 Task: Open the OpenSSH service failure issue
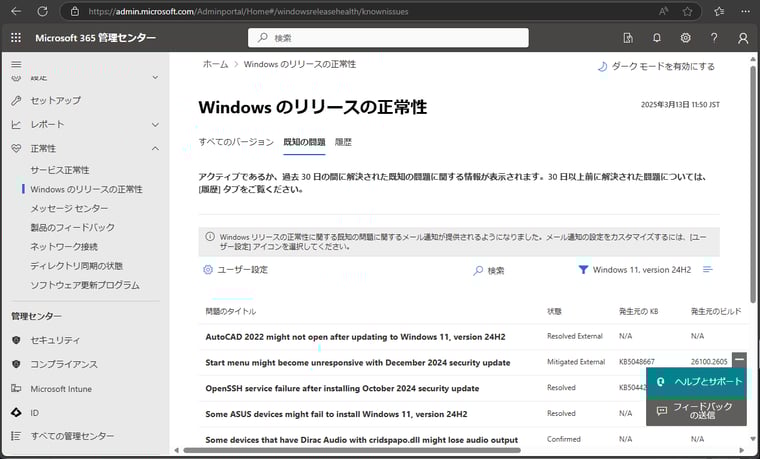click(x=342, y=388)
